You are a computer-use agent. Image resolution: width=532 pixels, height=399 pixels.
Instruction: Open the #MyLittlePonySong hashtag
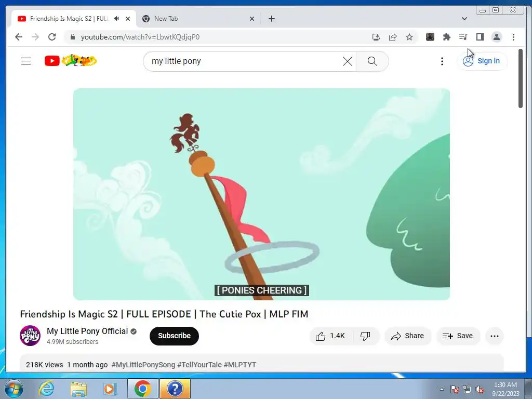[x=143, y=365]
